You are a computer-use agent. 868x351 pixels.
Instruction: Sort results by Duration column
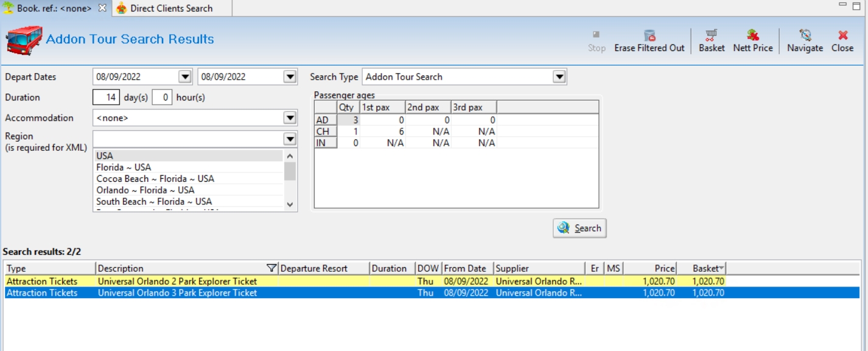click(391, 268)
